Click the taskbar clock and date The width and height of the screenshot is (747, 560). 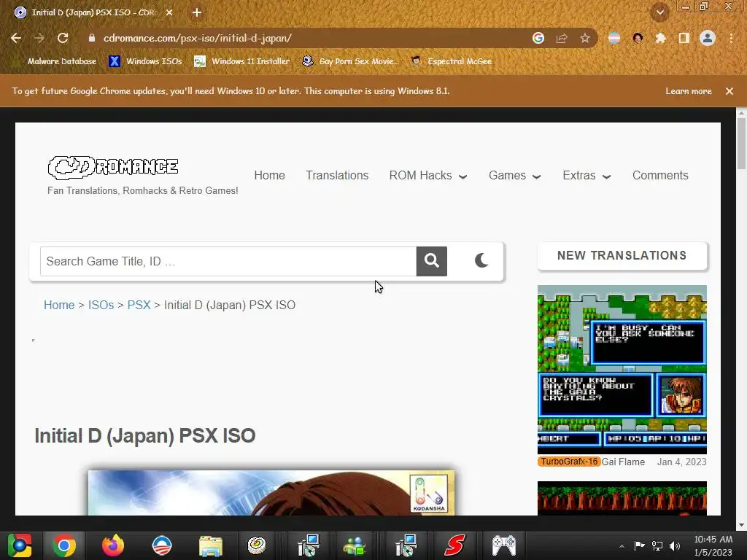[x=713, y=545]
